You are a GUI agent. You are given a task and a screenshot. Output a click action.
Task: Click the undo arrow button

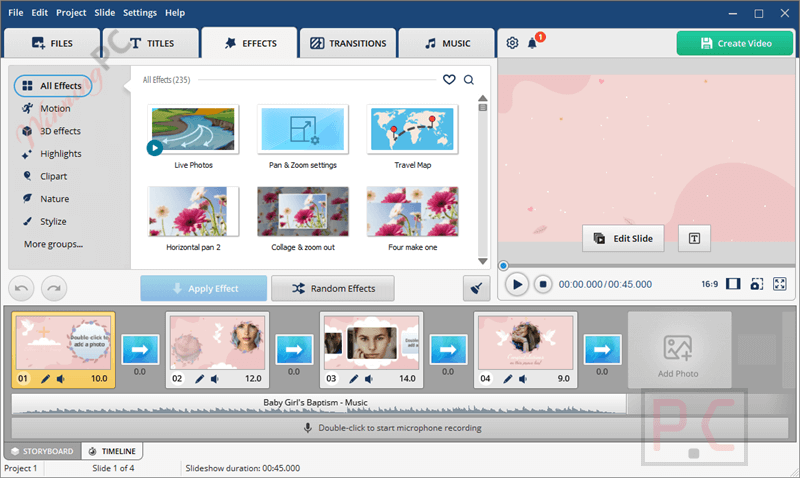21,288
